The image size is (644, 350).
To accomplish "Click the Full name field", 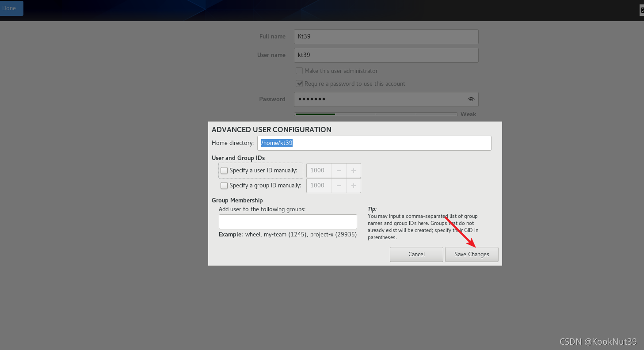I will pyautogui.click(x=386, y=37).
